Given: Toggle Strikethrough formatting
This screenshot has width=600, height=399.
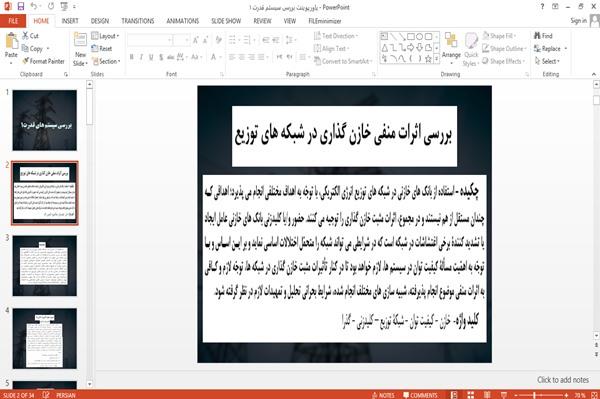Looking at the screenshot, I should click(170, 57).
